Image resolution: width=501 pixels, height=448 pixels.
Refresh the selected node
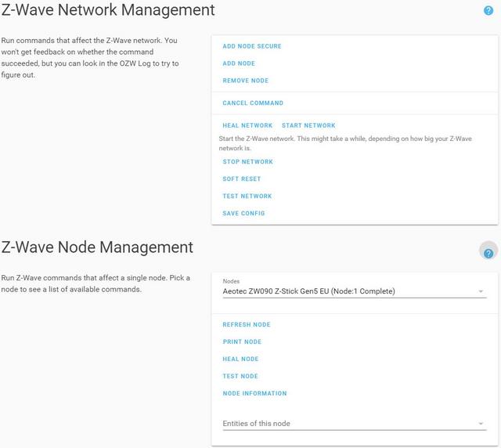247,324
